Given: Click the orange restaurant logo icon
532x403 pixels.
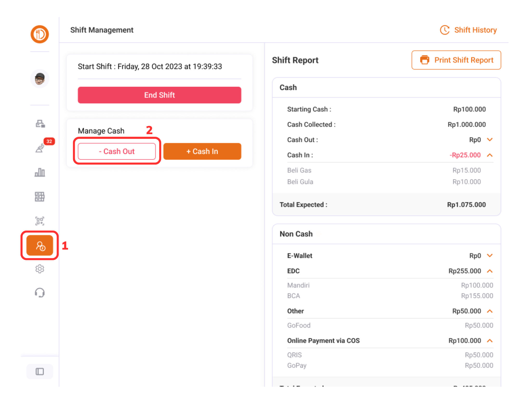Looking at the screenshot, I should coord(39,34).
